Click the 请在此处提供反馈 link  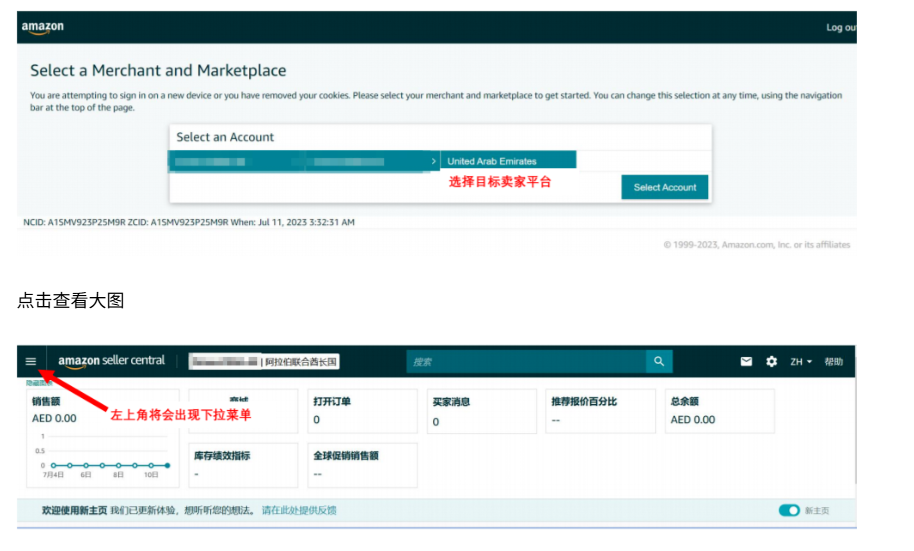tap(299, 510)
